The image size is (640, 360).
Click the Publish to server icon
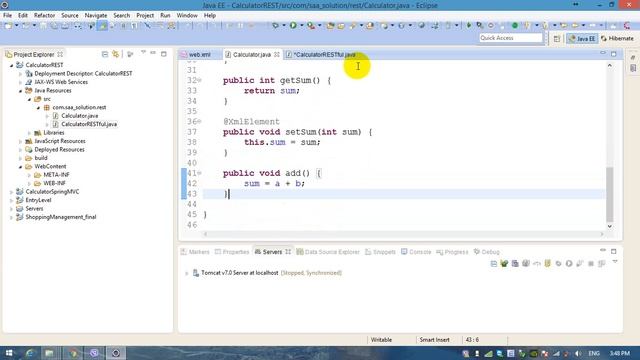601,264
